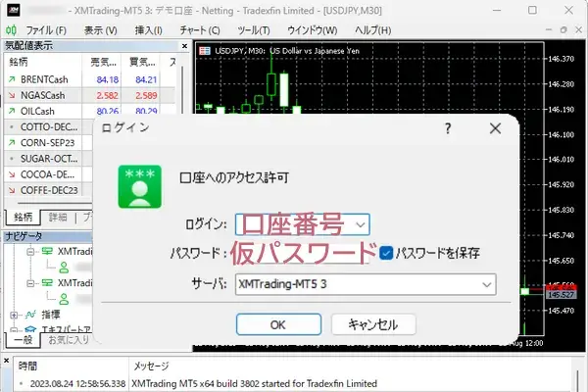
Task: Close the login dialog with X
Action: [495, 128]
